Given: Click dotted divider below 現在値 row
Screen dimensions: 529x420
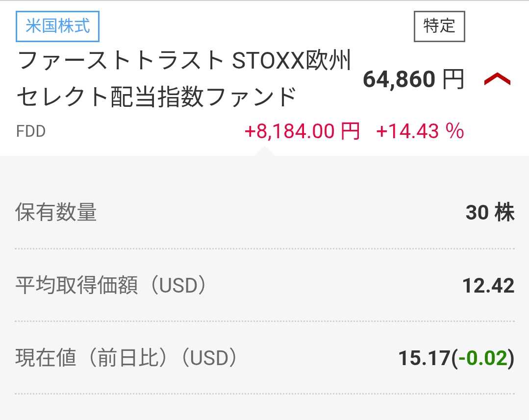Looking at the screenshot, I should point(265,394).
